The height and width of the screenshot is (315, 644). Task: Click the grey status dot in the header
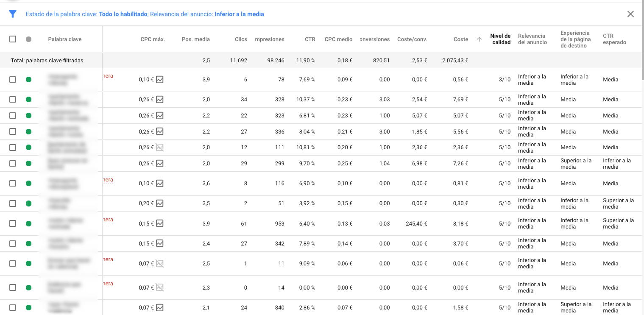(x=28, y=39)
